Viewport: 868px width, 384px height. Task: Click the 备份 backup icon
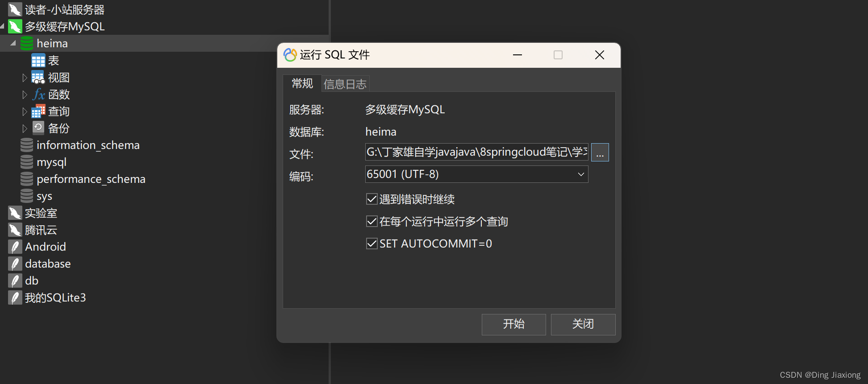tap(38, 128)
